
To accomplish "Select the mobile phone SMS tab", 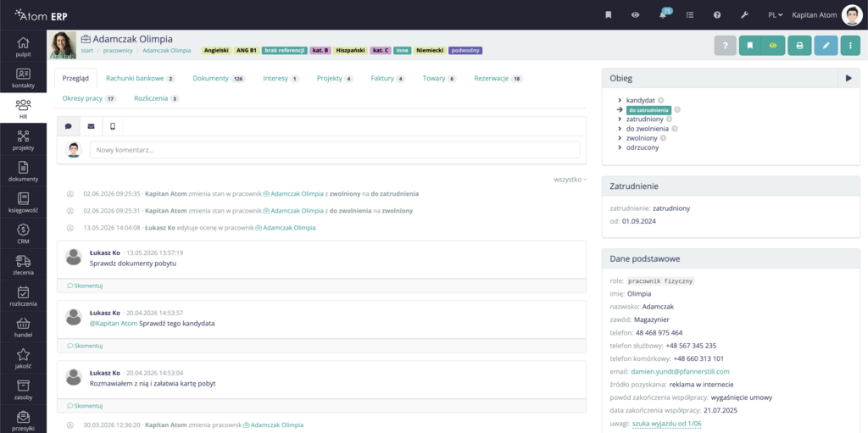I will pos(113,126).
